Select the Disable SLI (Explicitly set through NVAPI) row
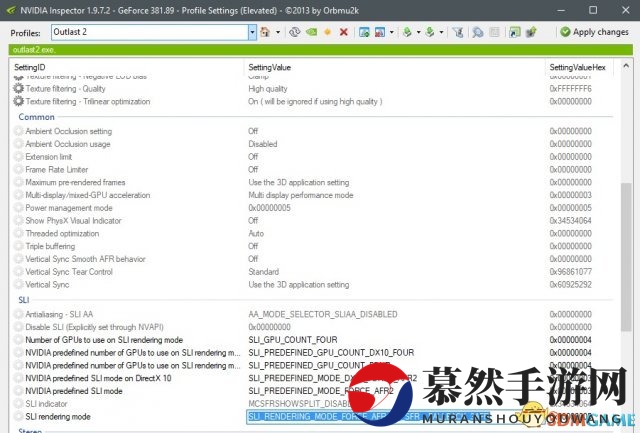The image size is (640, 433). click(312, 327)
